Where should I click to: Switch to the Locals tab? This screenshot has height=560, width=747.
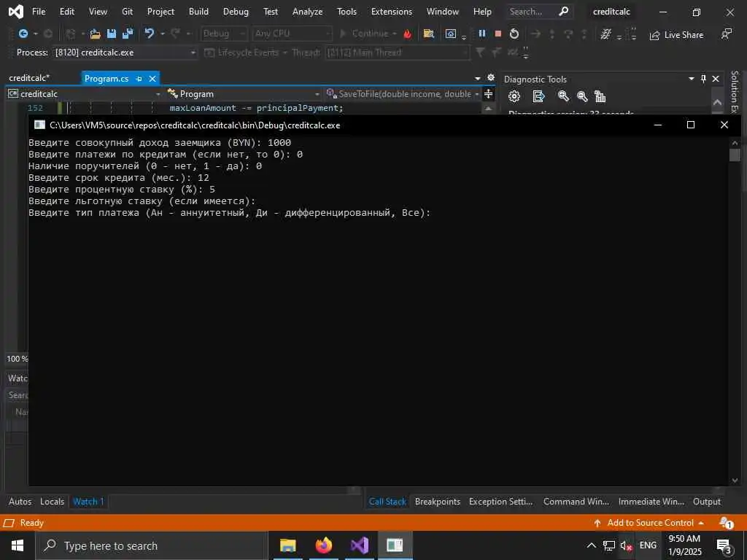(x=52, y=502)
